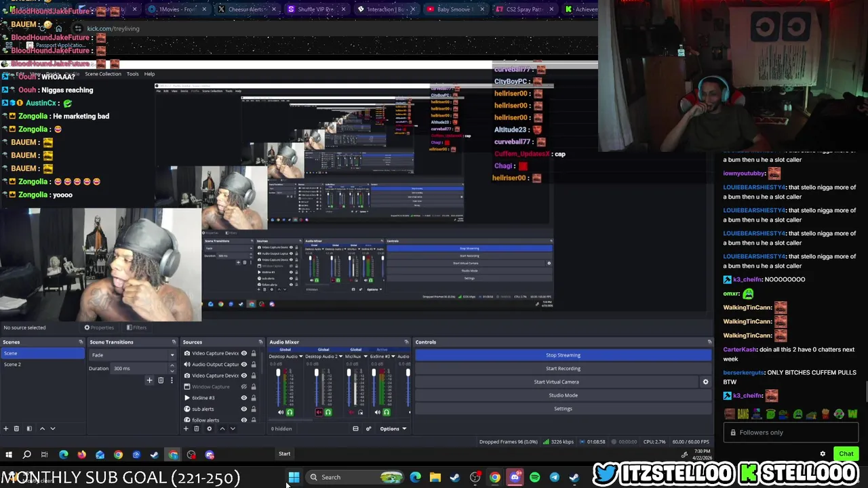The image size is (868, 488).
Task: Unlock the Audio Output Capture source
Action: (254, 365)
